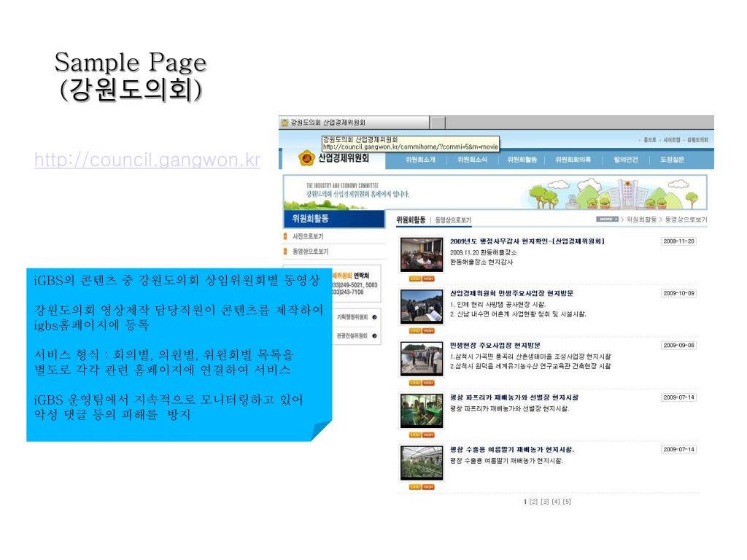Open title 민생현장 주요사업장 현지방문
The width and height of the screenshot is (747, 560).
(x=495, y=345)
